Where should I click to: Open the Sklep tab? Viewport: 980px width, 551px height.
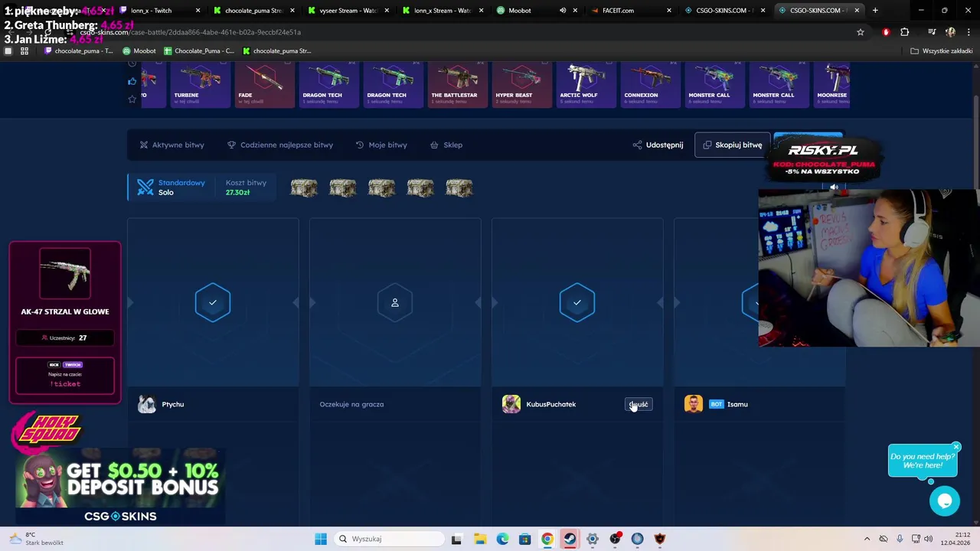pyautogui.click(x=446, y=145)
